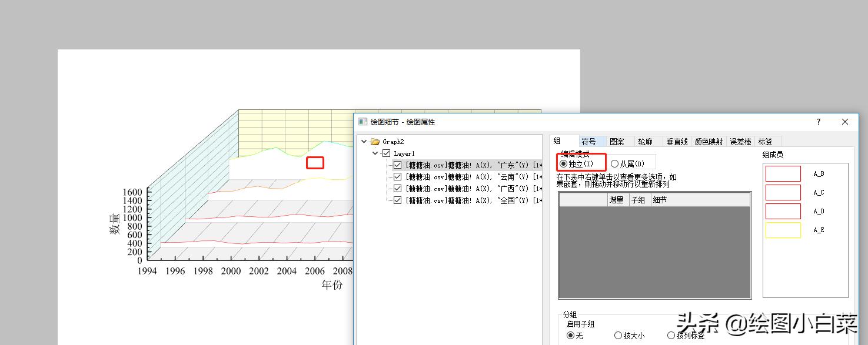Click the 年份 axis title on the graph

(332, 285)
